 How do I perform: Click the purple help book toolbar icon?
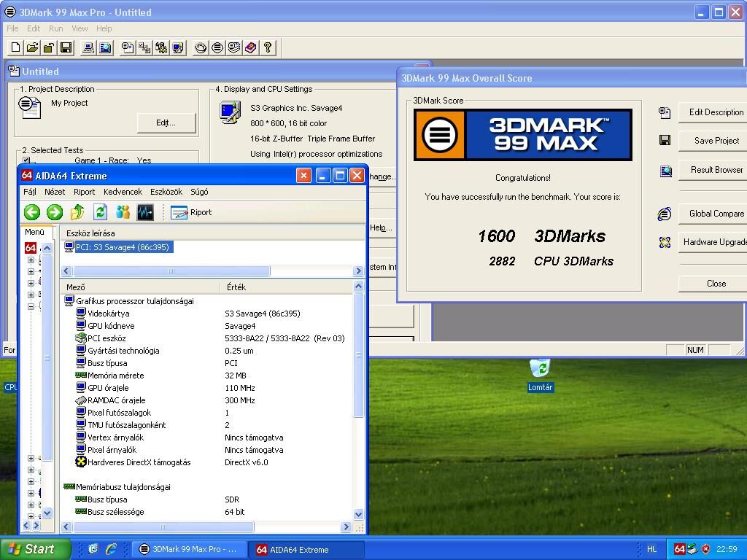[x=251, y=47]
